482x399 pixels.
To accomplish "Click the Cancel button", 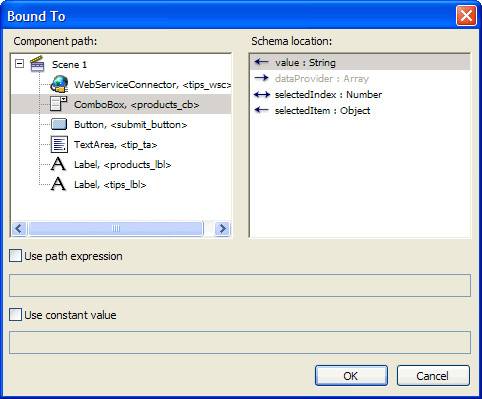I will (x=433, y=376).
